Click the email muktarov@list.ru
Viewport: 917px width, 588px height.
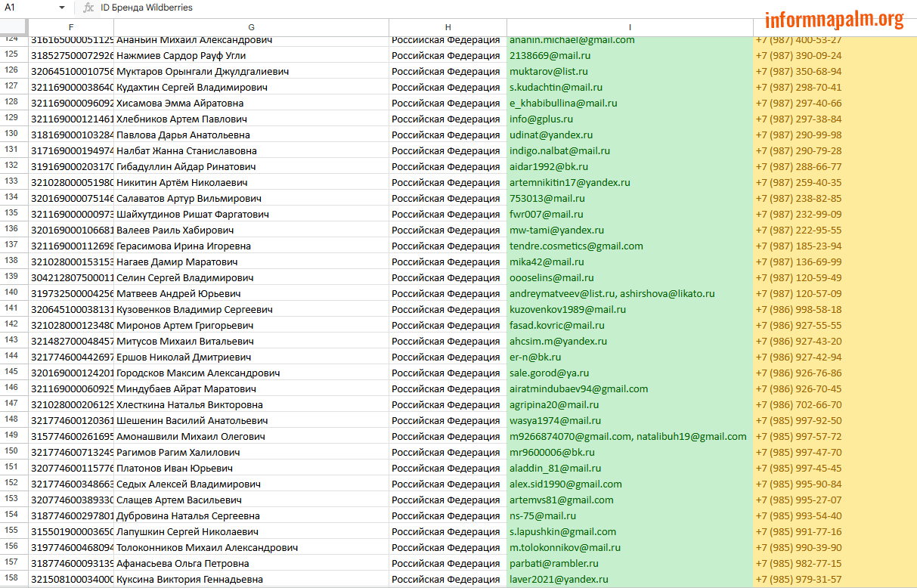point(549,71)
